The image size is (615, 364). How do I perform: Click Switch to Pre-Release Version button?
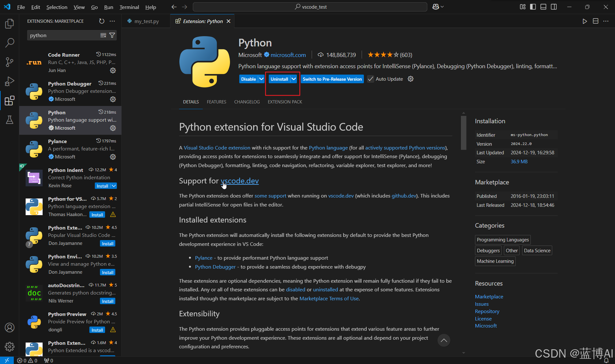pyautogui.click(x=332, y=79)
